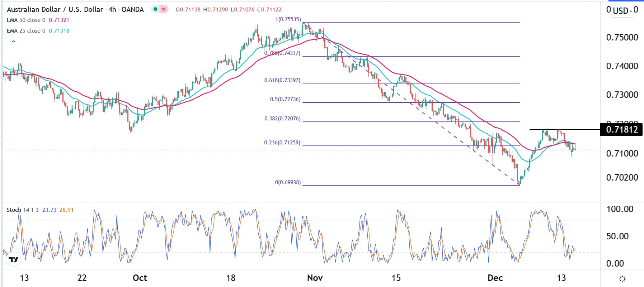The image size is (644, 287).
Task: Open the USD currency dropdown
Action: [622, 11]
